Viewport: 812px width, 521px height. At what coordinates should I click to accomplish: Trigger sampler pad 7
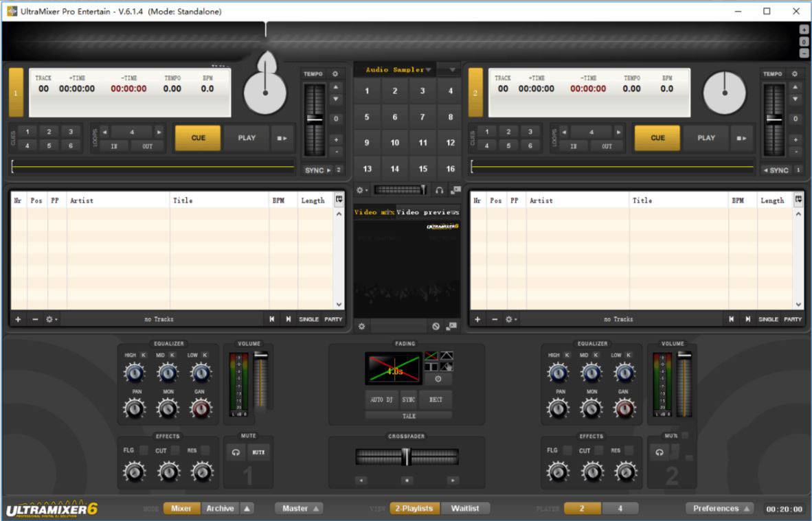422,117
